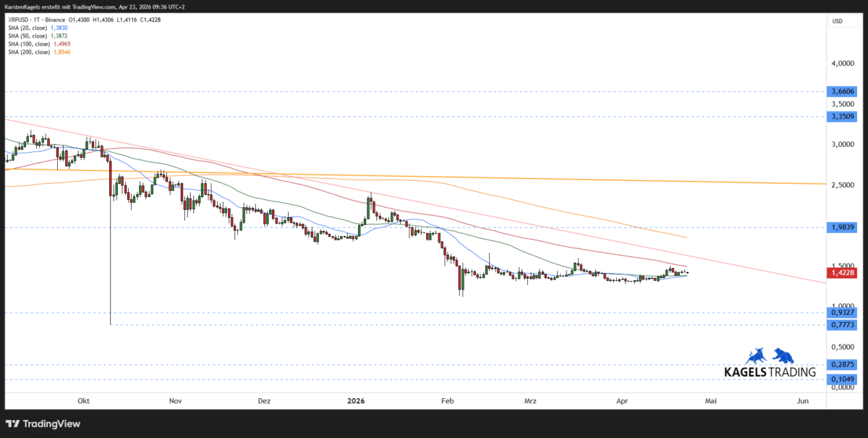Click the red current price label 1,4228
The width and height of the screenshot is (868, 438).
[x=843, y=273]
